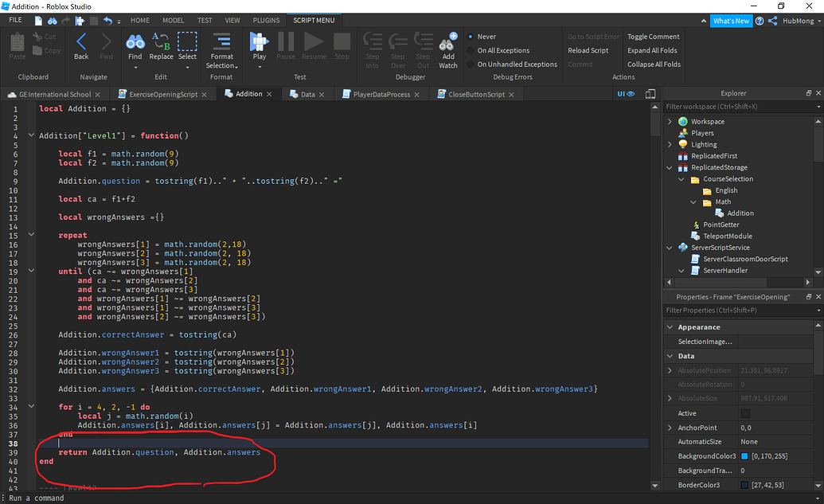The image size is (824, 504).
Task: Expand the AnchorPoint property
Action: [x=670, y=428]
